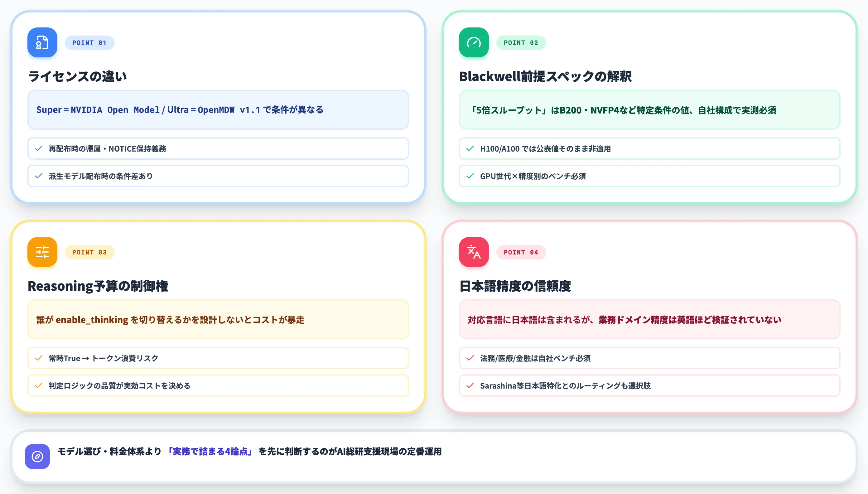Click the purple compass icon
Screen dimensions: 868x494
point(37,456)
